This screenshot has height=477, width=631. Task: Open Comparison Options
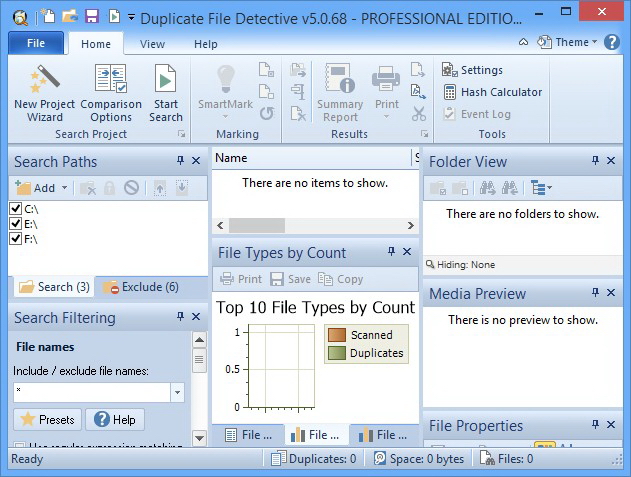[111, 93]
